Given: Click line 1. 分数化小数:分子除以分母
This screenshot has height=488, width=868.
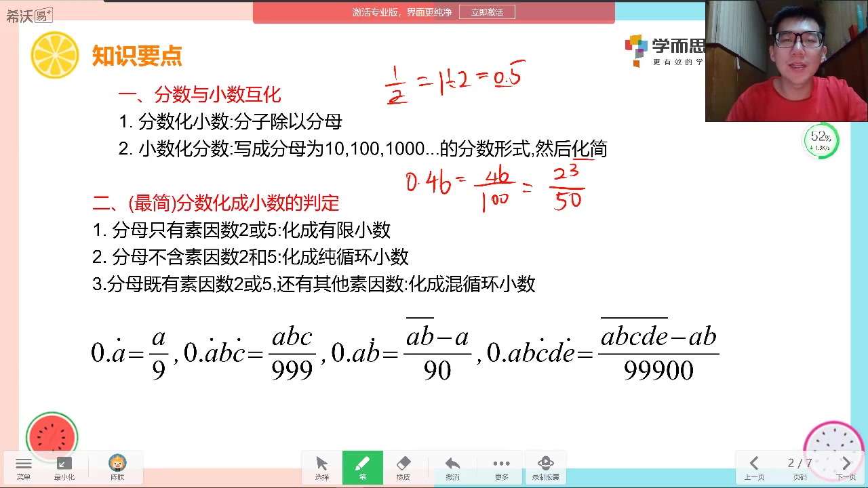Looking at the screenshot, I should pyautogui.click(x=231, y=122).
